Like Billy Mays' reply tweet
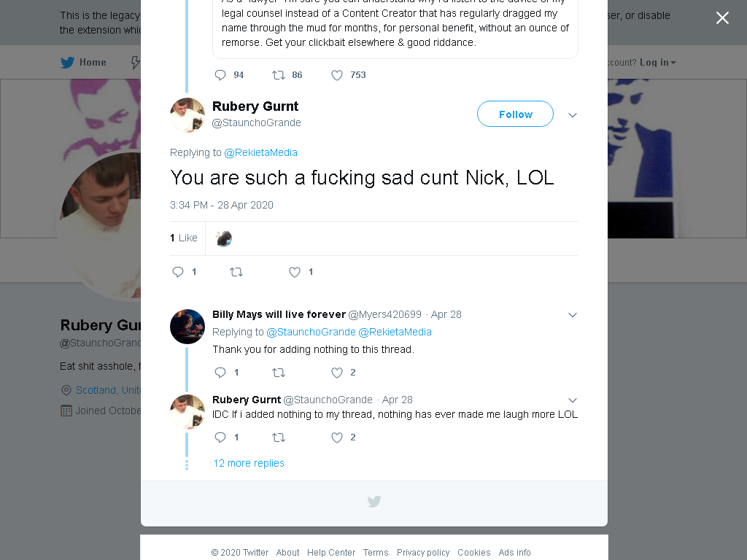The width and height of the screenshot is (747, 560). click(x=337, y=373)
